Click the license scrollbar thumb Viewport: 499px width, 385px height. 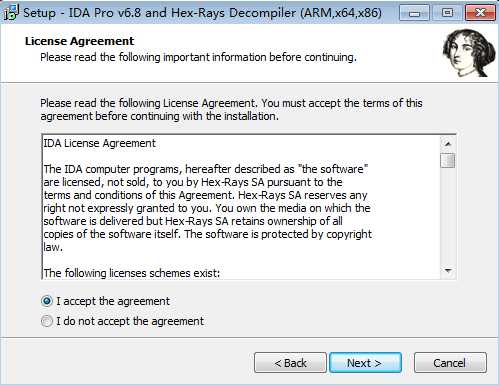click(448, 160)
